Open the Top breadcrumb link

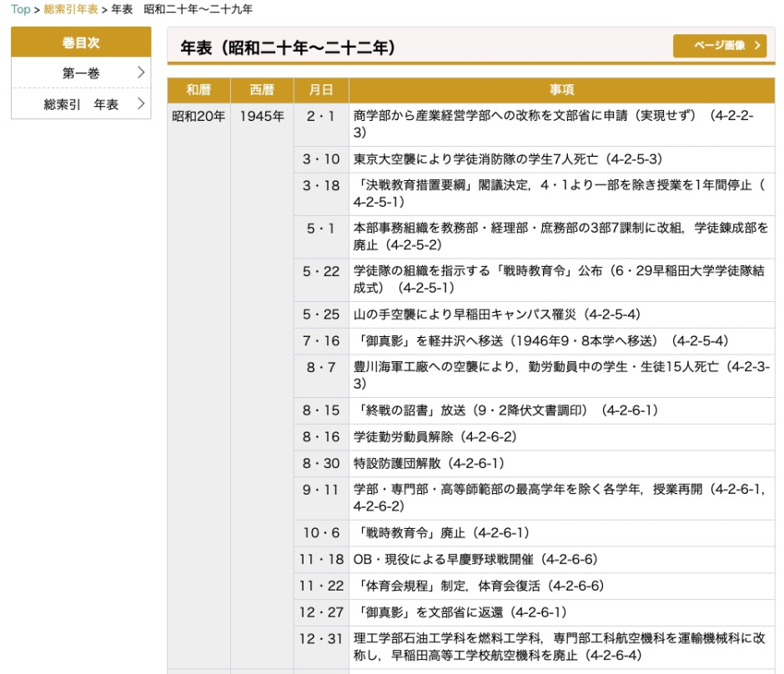[21, 9]
